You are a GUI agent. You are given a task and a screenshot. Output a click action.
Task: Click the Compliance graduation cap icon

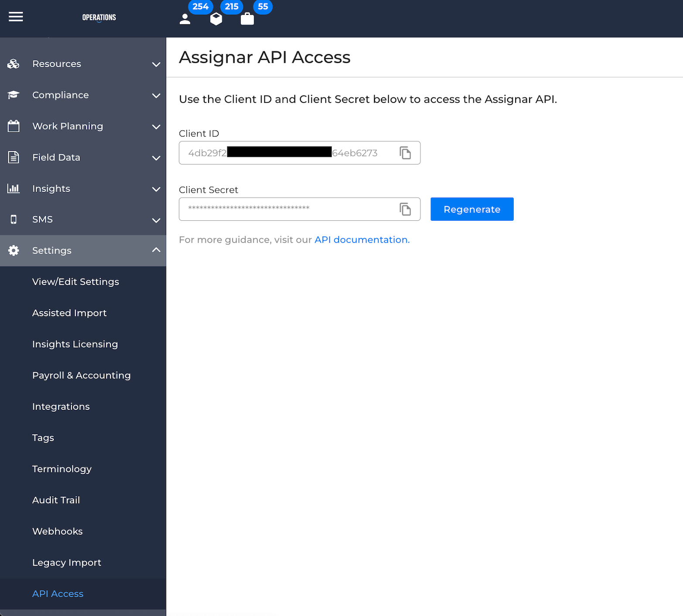[14, 95]
